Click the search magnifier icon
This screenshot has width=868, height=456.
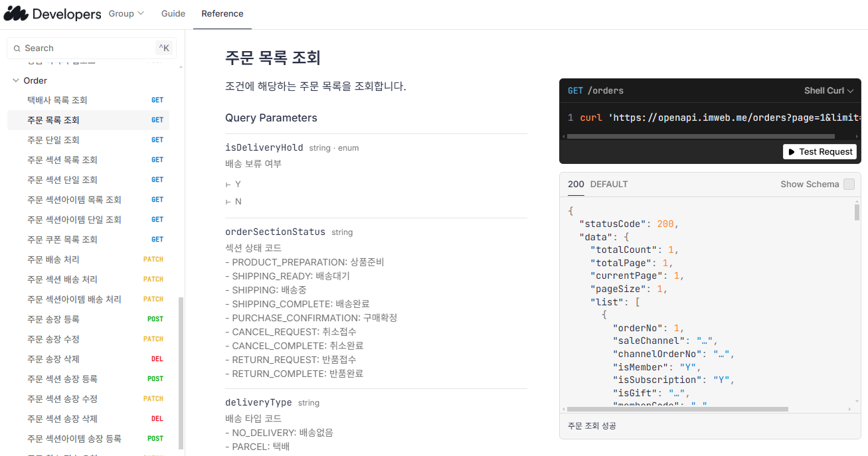pyautogui.click(x=17, y=48)
